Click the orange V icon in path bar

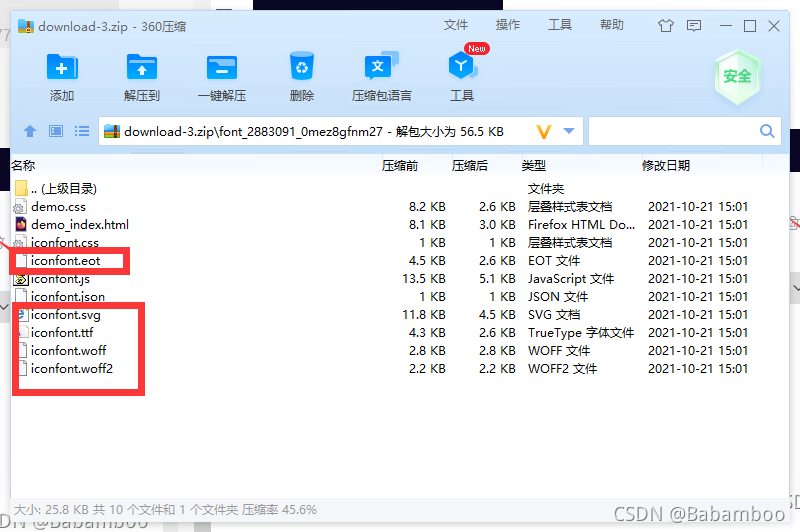tap(544, 132)
